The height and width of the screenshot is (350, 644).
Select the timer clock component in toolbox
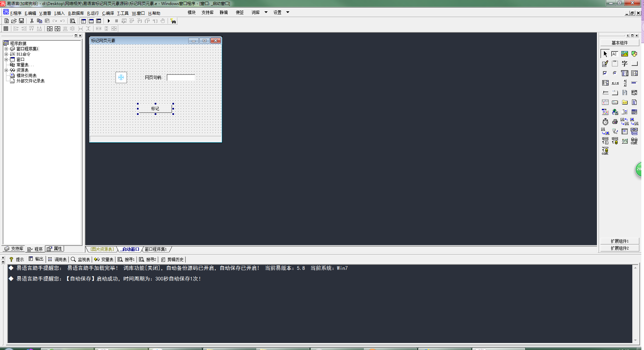pyautogui.click(x=605, y=122)
